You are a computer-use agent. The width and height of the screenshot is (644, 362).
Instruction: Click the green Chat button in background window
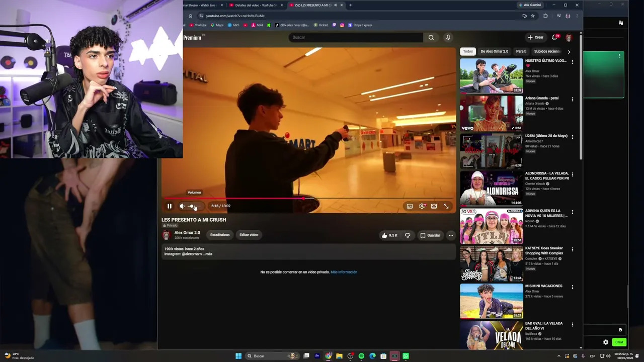point(619,342)
